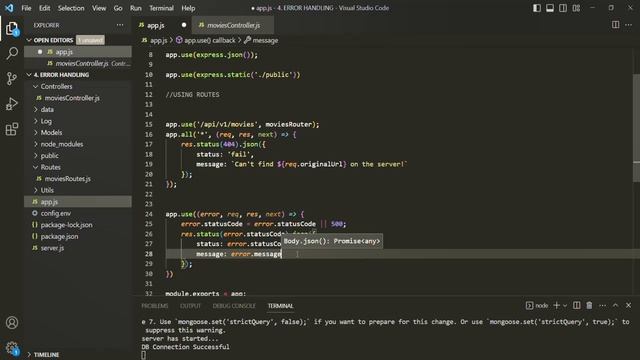Open the File menu

point(26,8)
